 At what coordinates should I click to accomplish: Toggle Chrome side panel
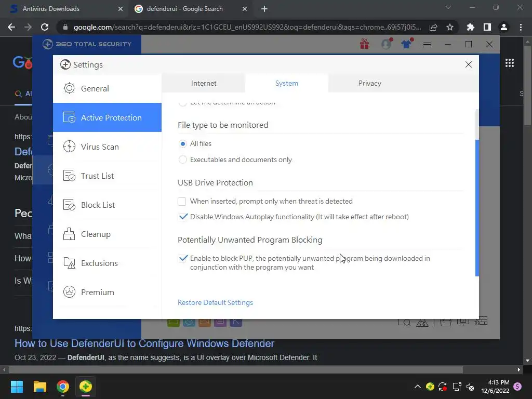point(487,27)
